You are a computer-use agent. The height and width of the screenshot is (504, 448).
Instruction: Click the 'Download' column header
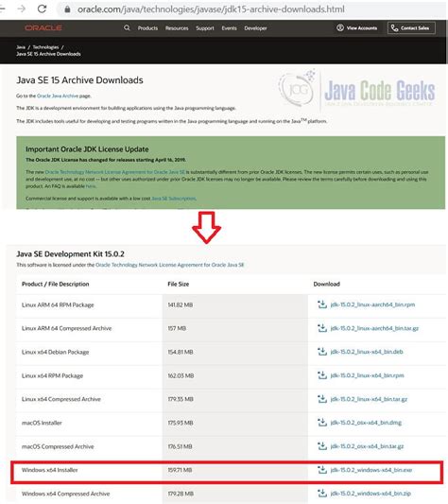click(x=326, y=284)
